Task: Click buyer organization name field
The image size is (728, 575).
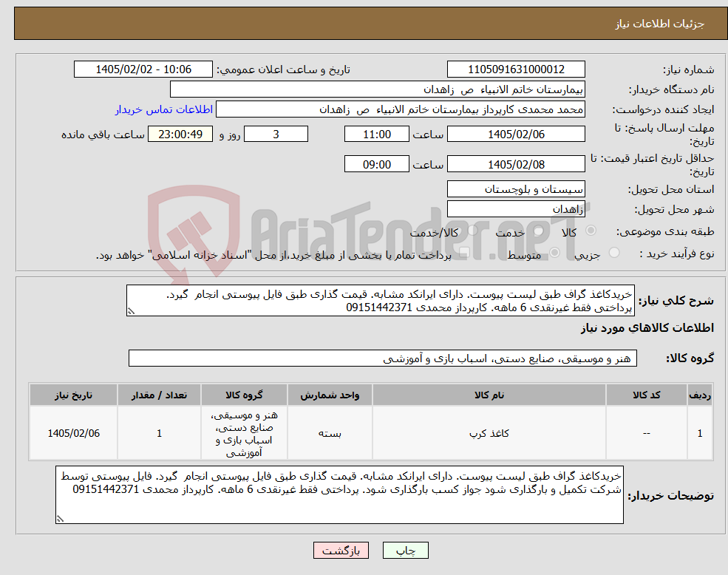Action: click(378, 89)
